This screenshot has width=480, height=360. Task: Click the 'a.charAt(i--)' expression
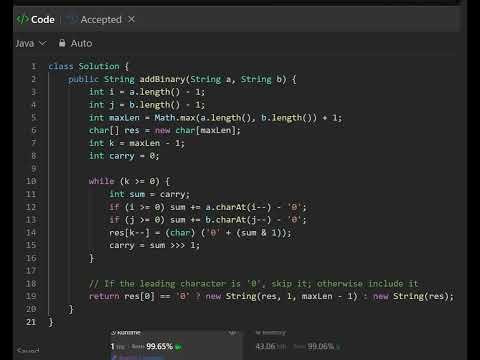pos(238,207)
